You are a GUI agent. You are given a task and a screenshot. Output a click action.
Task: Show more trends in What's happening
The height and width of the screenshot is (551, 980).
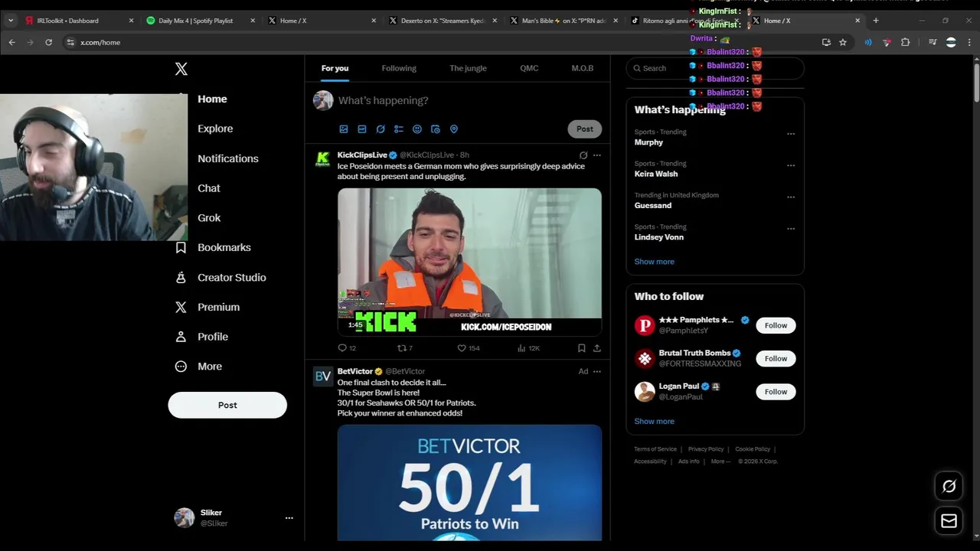[654, 262]
